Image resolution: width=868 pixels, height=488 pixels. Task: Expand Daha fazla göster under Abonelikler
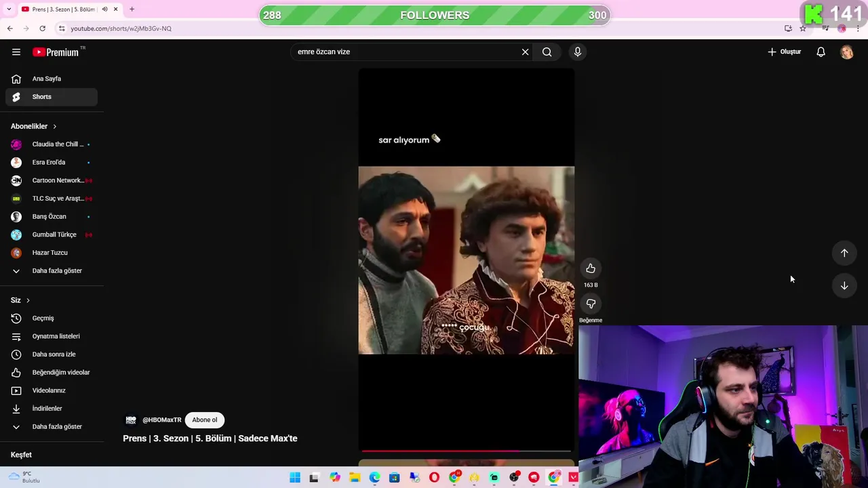(x=52, y=270)
